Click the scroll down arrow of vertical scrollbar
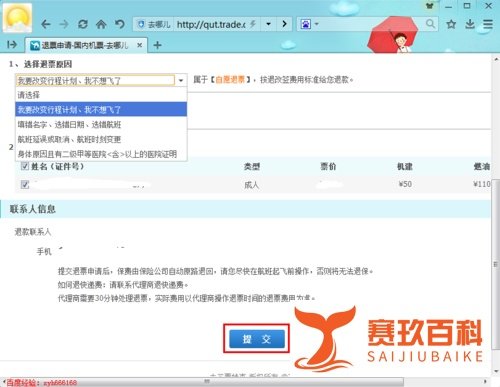 click(496, 371)
